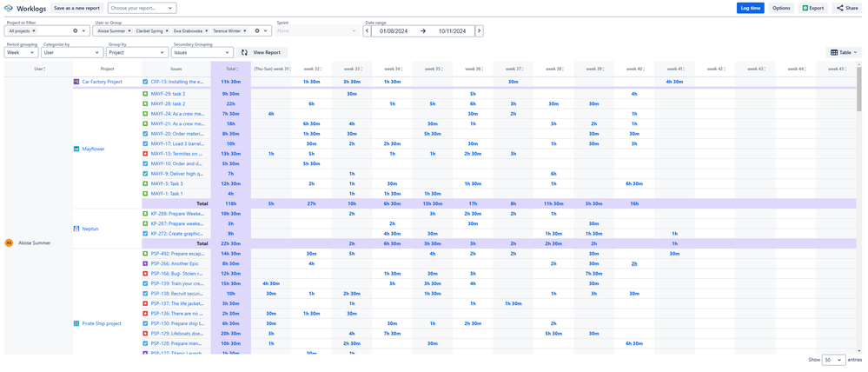The height and width of the screenshot is (372, 868).
Task: Click the Mayflower project icon
Action: pyautogui.click(x=77, y=149)
